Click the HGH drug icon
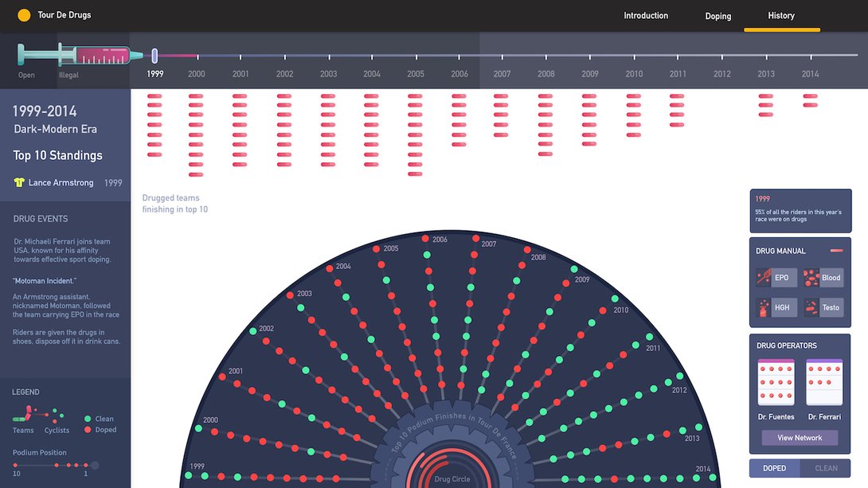 point(764,307)
